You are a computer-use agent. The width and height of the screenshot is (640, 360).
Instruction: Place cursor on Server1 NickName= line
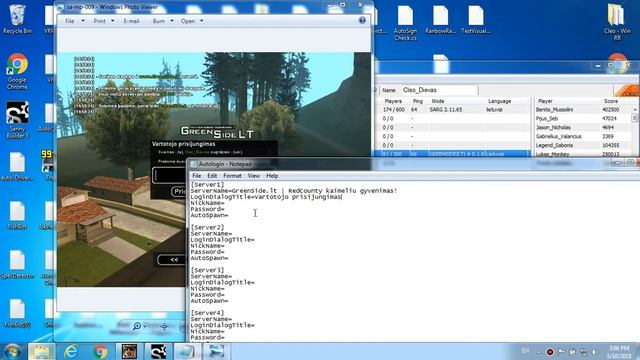pos(207,203)
